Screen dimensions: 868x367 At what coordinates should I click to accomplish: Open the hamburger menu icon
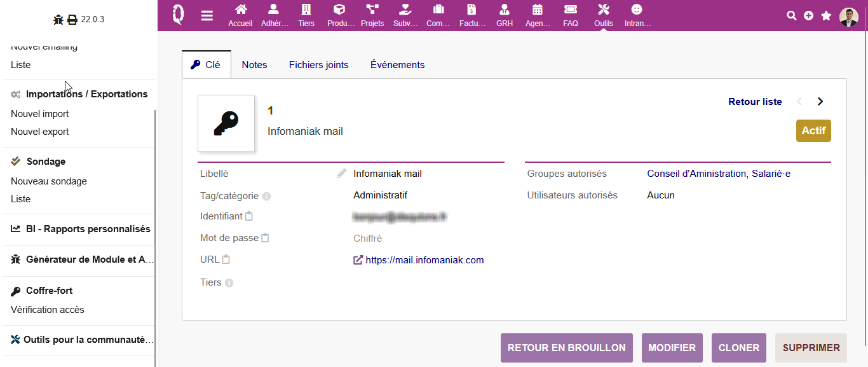pos(207,16)
